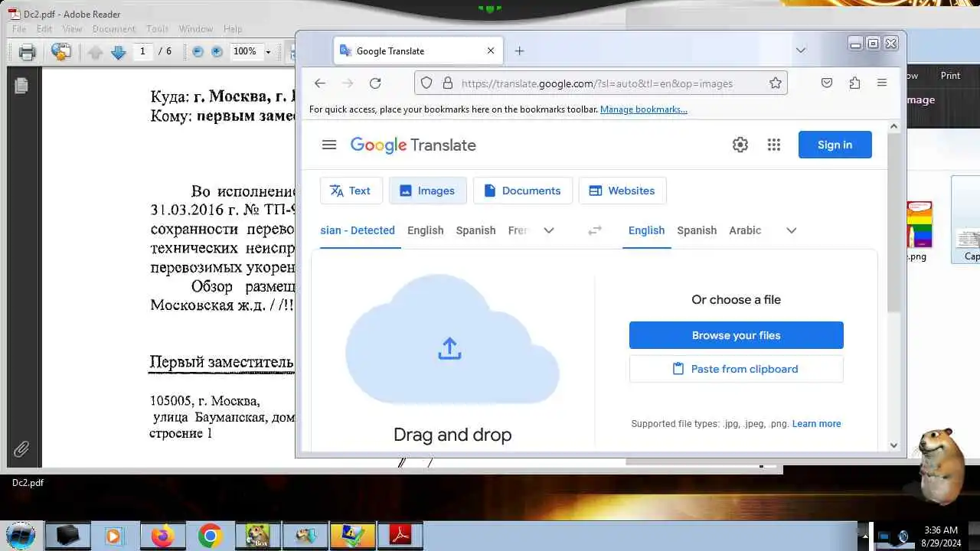The width and height of the screenshot is (980, 551).
Task: Switch to Documents translation mode
Action: tap(523, 191)
